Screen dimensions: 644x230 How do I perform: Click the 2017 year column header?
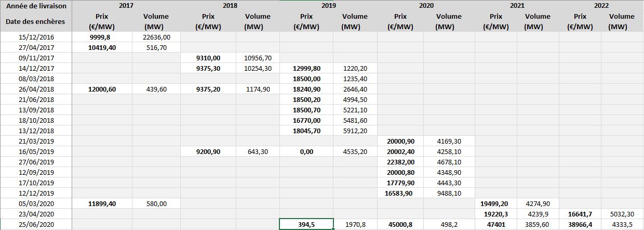(126, 6)
